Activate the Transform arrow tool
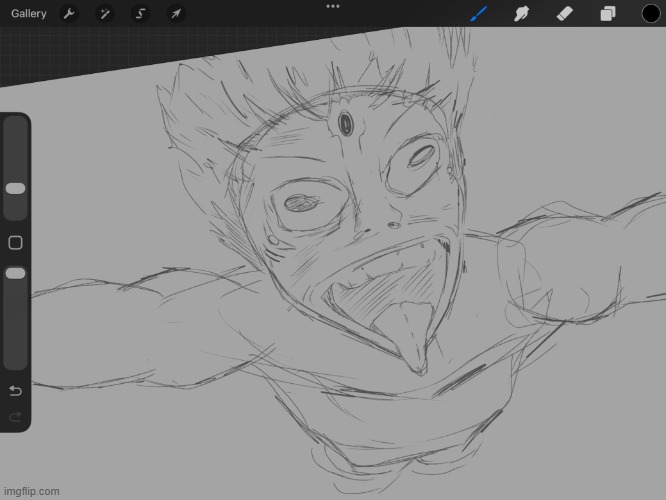This screenshot has width=666, height=500. pos(175,14)
